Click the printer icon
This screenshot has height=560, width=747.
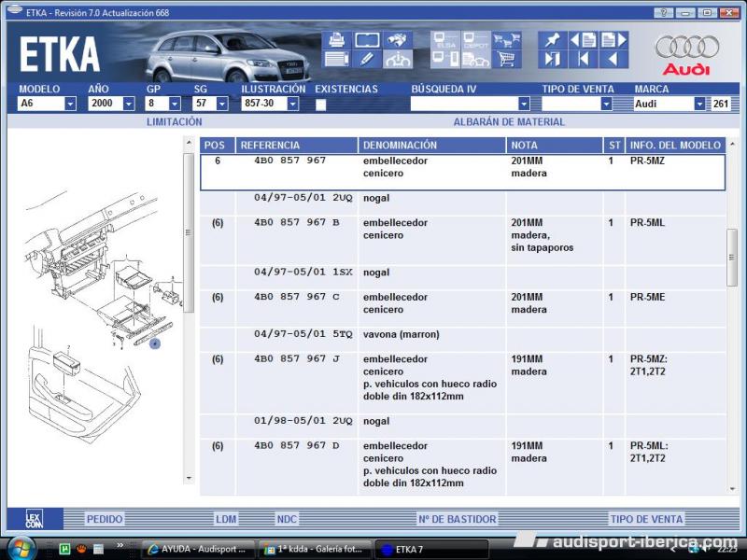pyautogui.click(x=337, y=40)
